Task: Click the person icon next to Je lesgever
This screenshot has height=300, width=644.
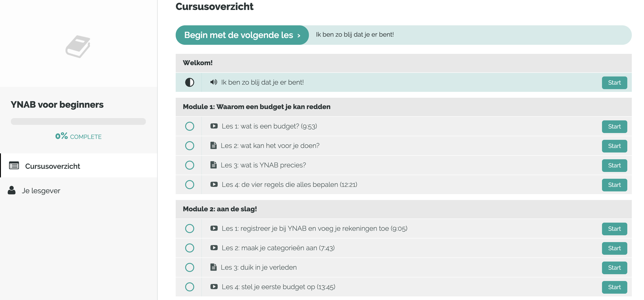Action: pos(12,190)
